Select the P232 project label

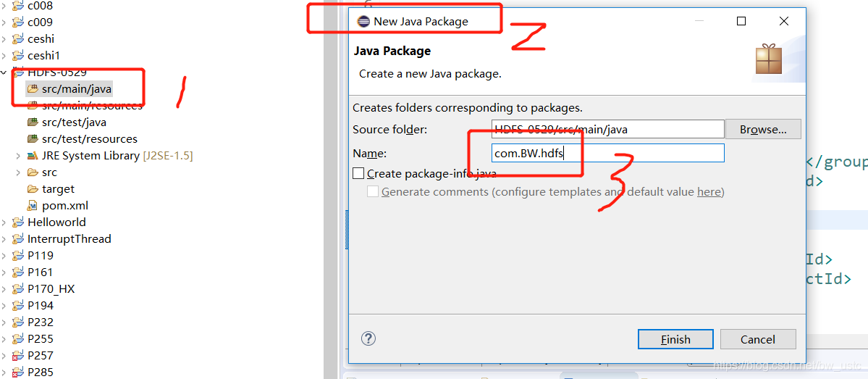click(41, 322)
